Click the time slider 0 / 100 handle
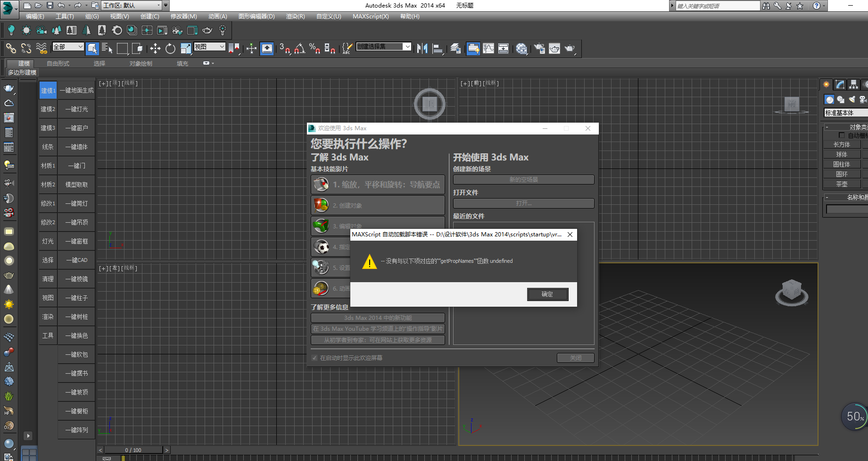 pyautogui.click(x=133, y=450)
